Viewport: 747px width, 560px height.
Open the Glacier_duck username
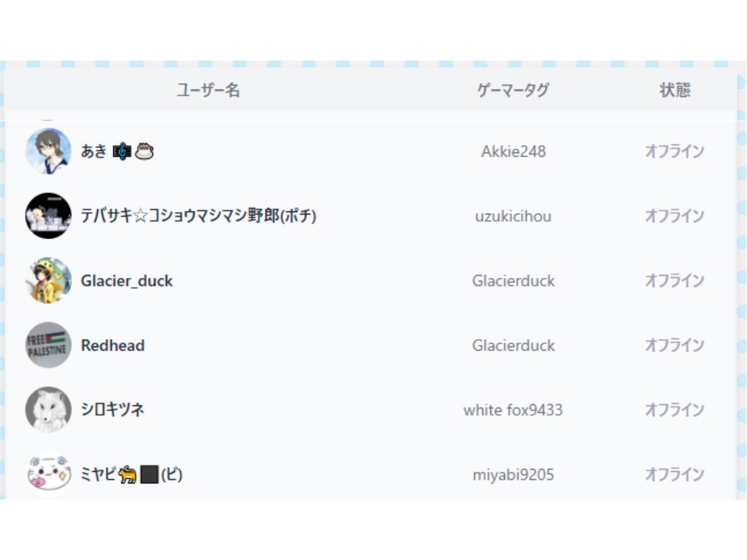tap(127, 281)
